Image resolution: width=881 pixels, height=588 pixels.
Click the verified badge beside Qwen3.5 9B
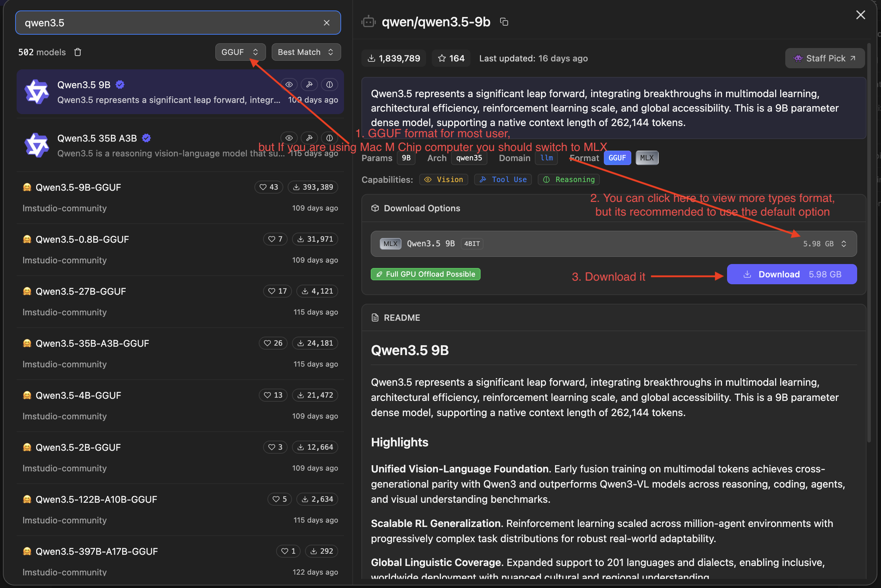tap(120, 85)
